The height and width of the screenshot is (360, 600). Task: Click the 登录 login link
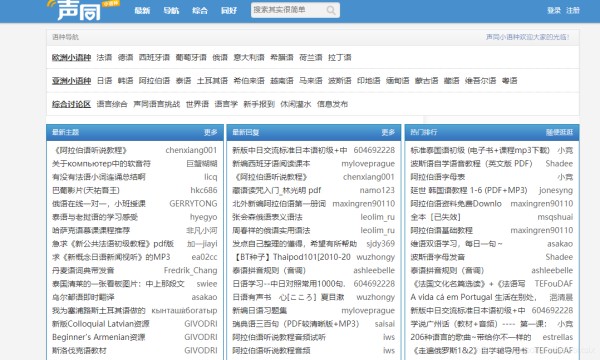click(554, 11)
